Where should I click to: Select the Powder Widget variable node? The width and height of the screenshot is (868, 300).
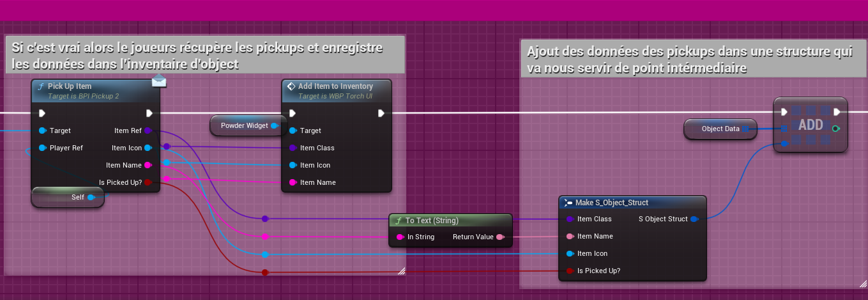pos(247,126)
